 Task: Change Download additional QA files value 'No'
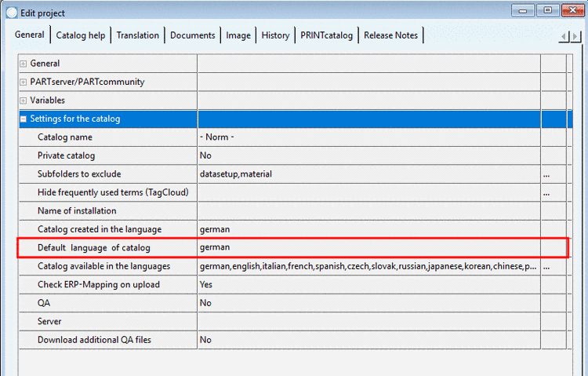point(369,340)
